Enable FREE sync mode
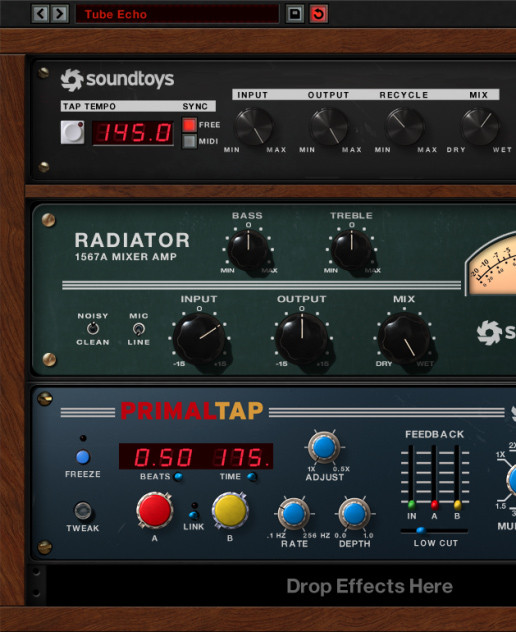This screenshot has height=632, width=516. tap(189, 125)
